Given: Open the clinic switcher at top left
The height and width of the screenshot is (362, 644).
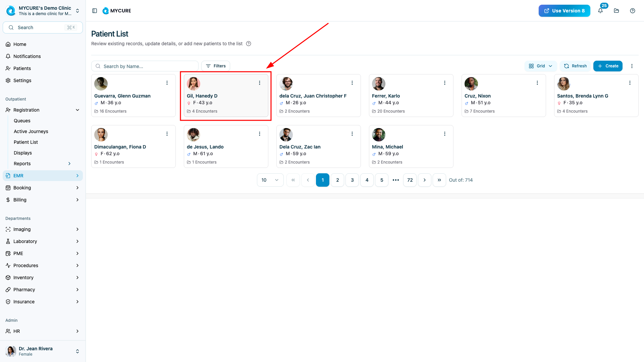Looking at the screenshot, I should (x=43, y=11).
